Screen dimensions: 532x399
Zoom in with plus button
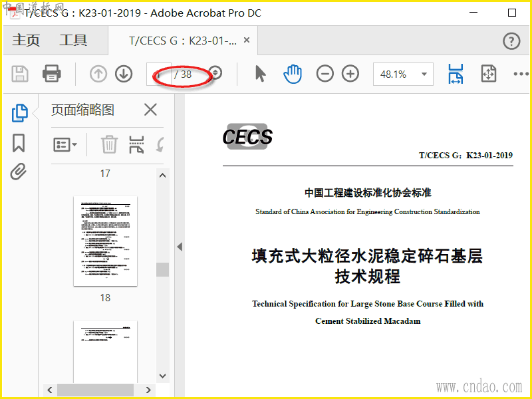point(350,74)
